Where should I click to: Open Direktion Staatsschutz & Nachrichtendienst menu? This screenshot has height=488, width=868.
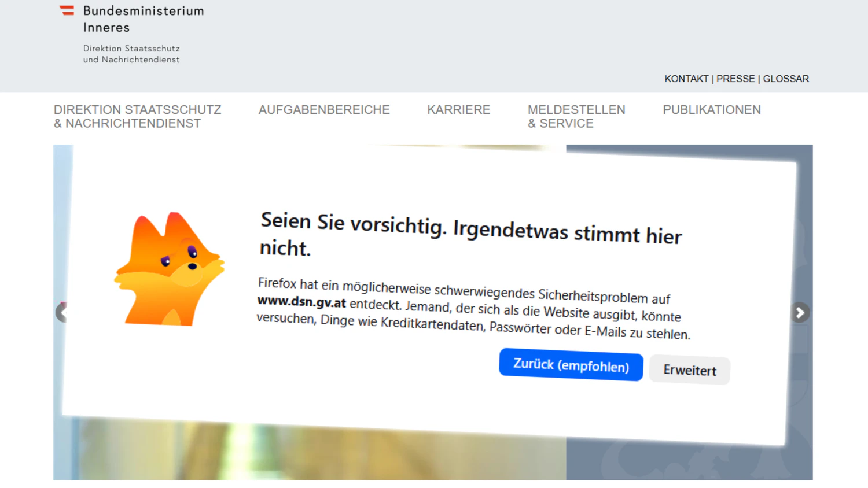click(x=138, y=117)
